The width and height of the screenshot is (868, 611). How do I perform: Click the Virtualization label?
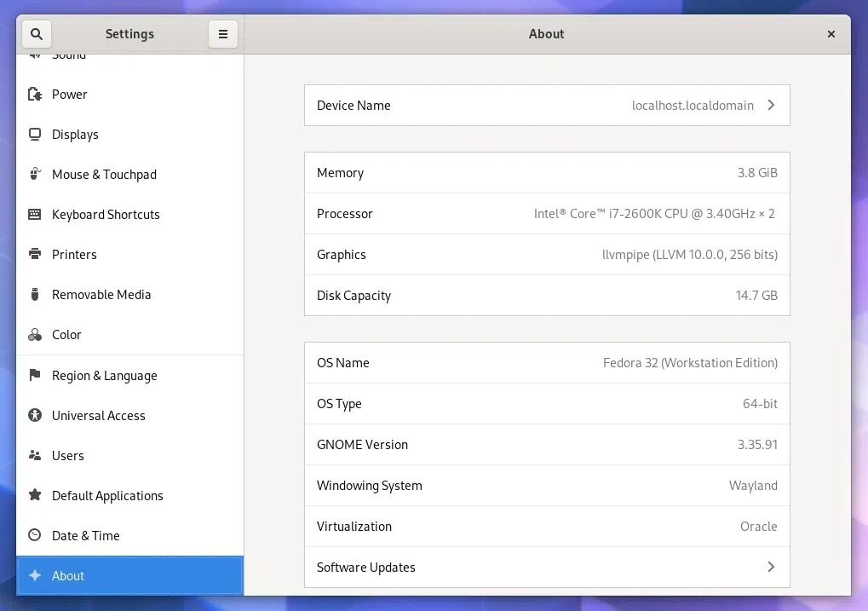click(x=354, y=527)
